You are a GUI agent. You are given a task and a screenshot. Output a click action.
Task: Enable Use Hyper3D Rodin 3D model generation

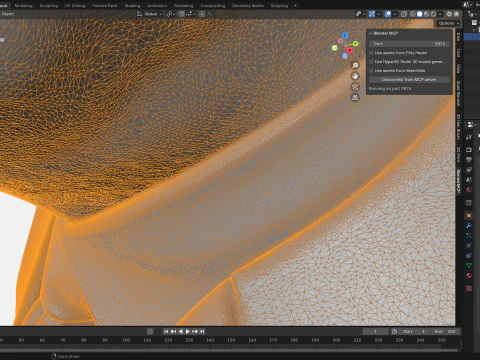(371, 62)
